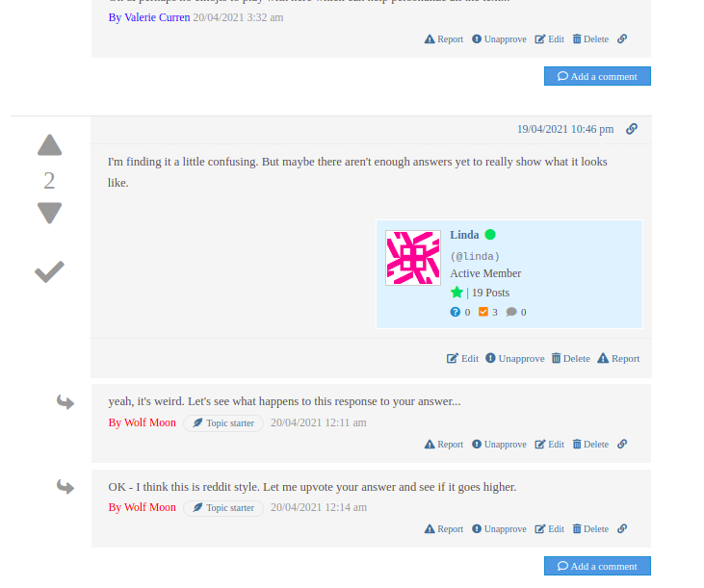Edit Linda's answer post
704x588 pixels.
coord(462,358)
